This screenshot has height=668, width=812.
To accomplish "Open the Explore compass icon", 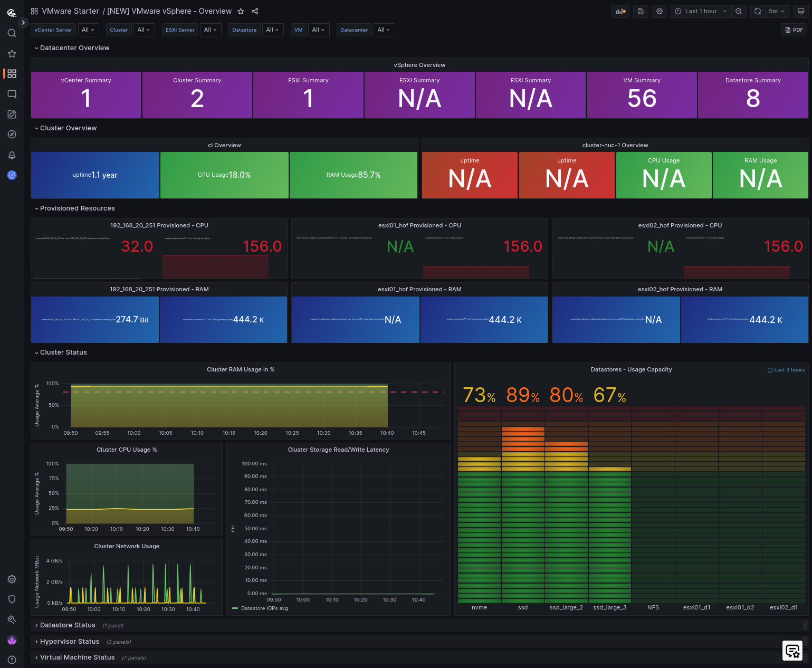I will coord(12,135).
